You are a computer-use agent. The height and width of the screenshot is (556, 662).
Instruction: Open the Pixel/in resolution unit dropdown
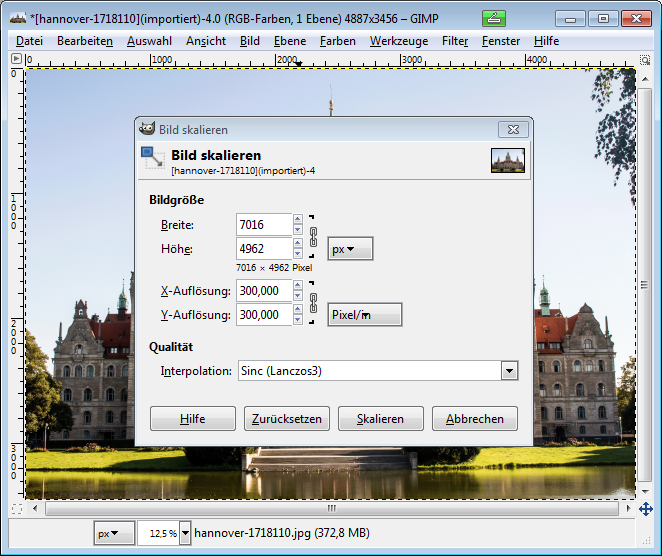pyautogui.click(x=364, y=315)
